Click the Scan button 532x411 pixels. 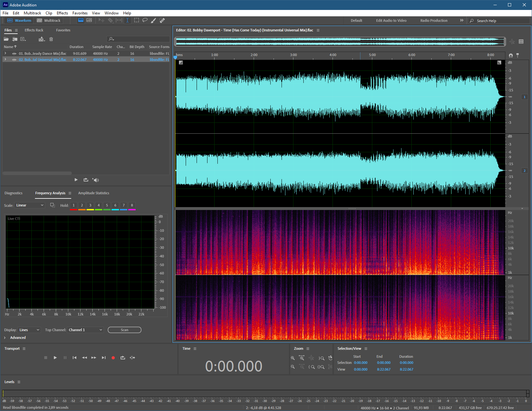click(x=124, y=330)
